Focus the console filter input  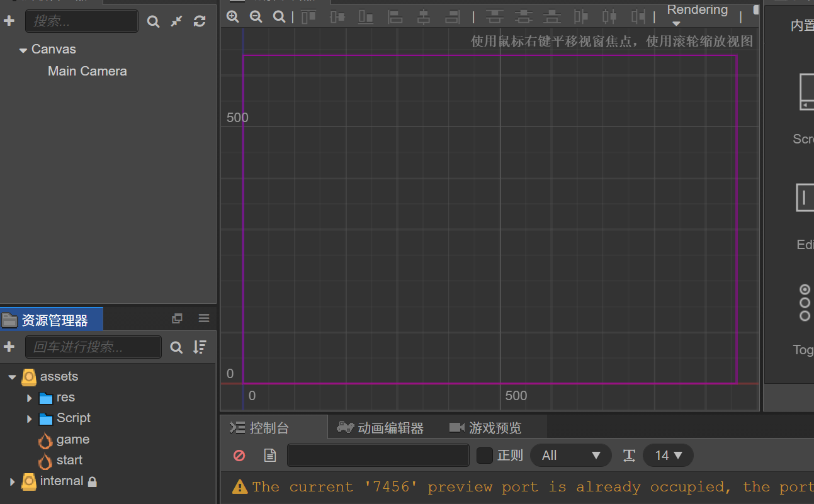pos(378,455)
